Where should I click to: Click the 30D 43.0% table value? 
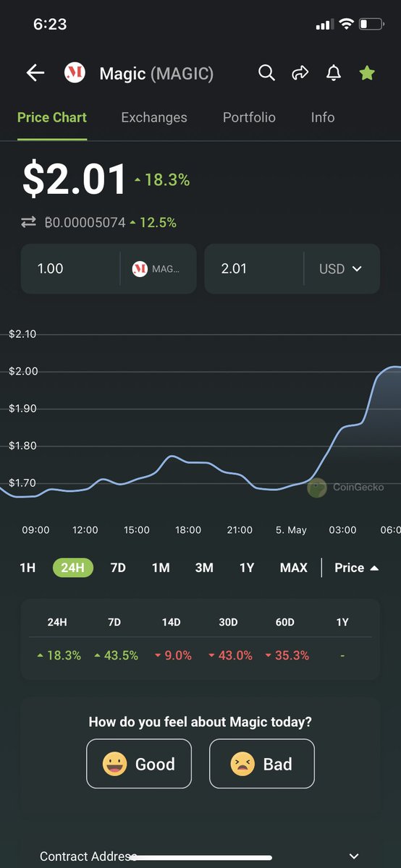230,655
